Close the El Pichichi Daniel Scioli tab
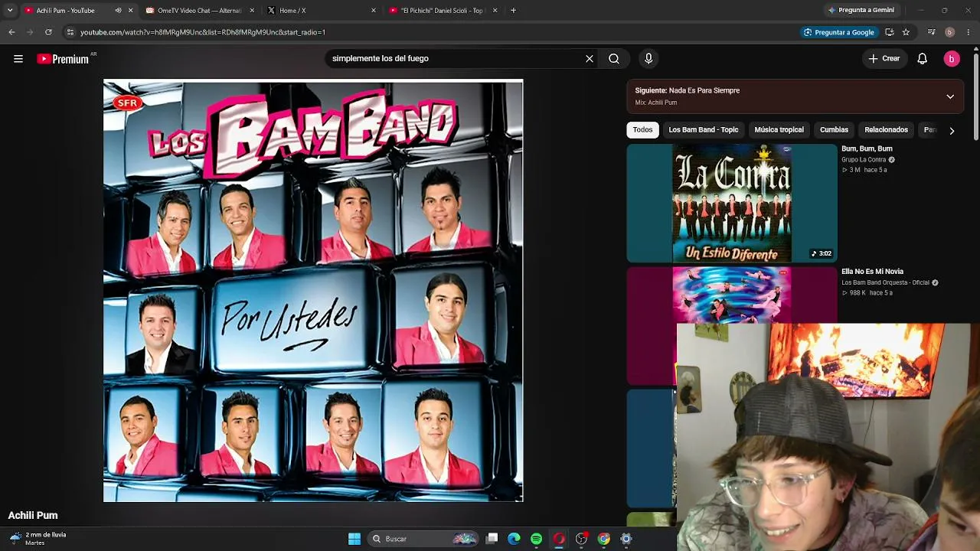 coord(495,11)
